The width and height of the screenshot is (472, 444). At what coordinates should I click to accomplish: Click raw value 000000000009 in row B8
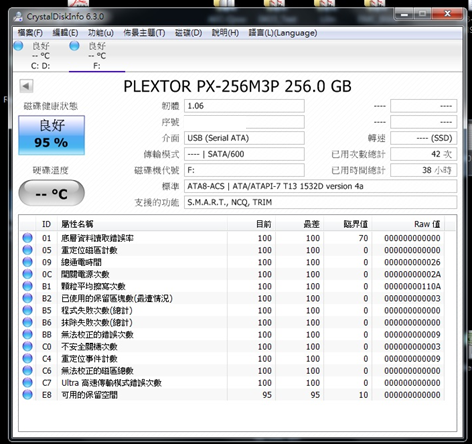412,335
